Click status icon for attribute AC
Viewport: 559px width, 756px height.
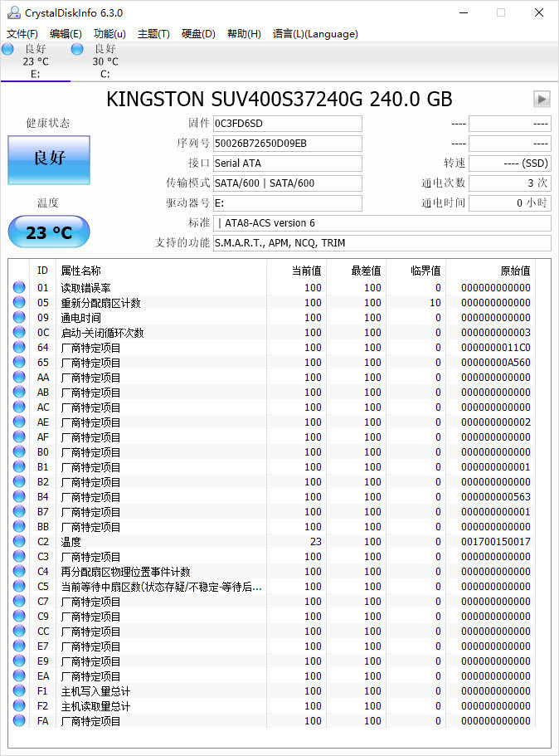pos(19,407)
